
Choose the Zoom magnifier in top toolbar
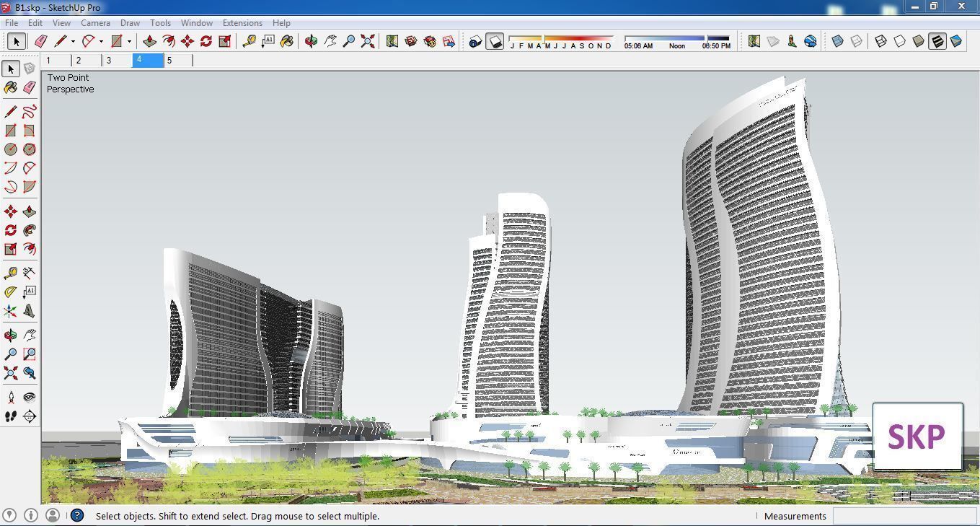click(x=349, y=42)
